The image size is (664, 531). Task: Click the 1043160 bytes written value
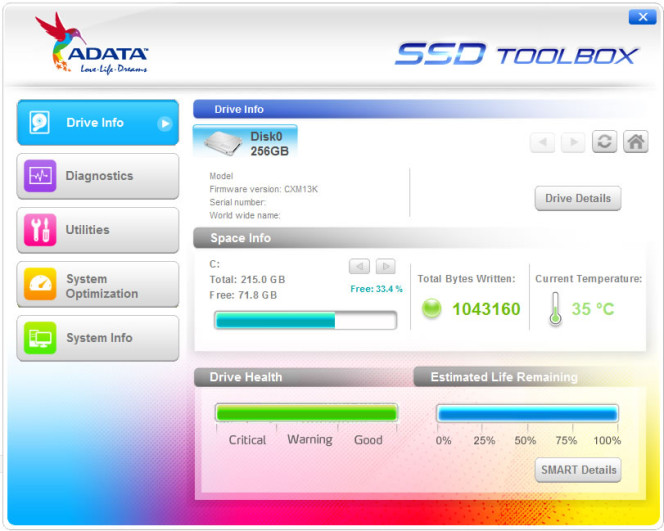pyautogui.click(x=486, y=309)
